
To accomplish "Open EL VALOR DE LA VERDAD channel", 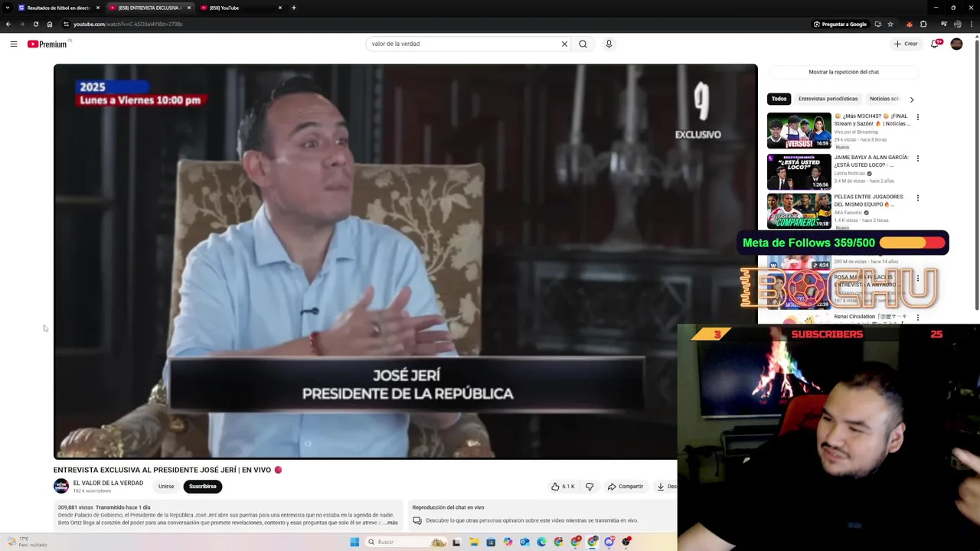I will (108, 483).
